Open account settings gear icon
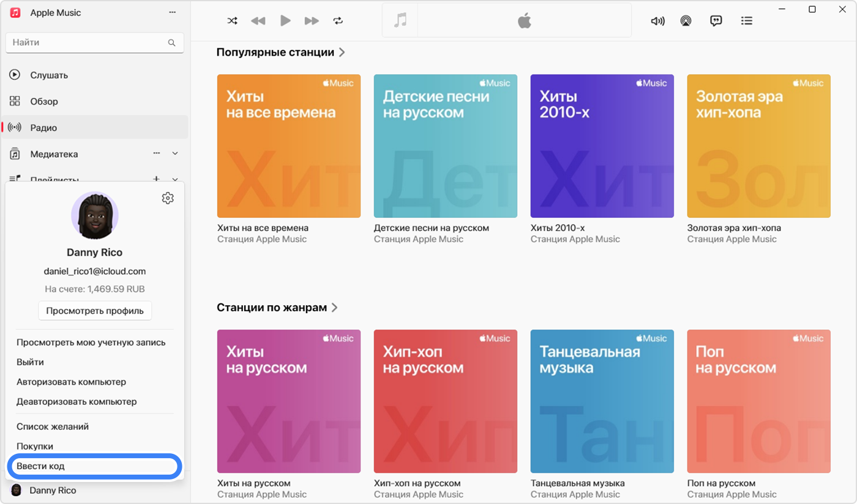857x504 pixels. (168, 198)
